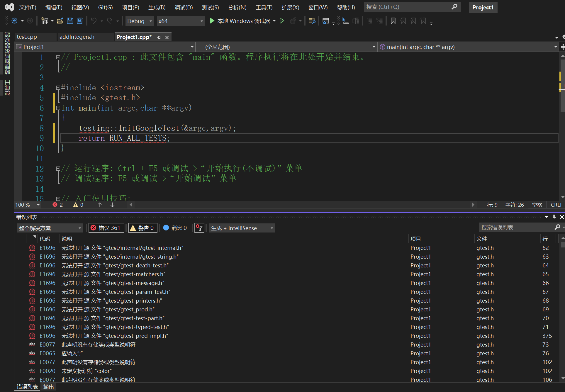Screen dimensions: 565x392
Task: Switch to the 输出 output tab
Action: [x=48, y=387]
